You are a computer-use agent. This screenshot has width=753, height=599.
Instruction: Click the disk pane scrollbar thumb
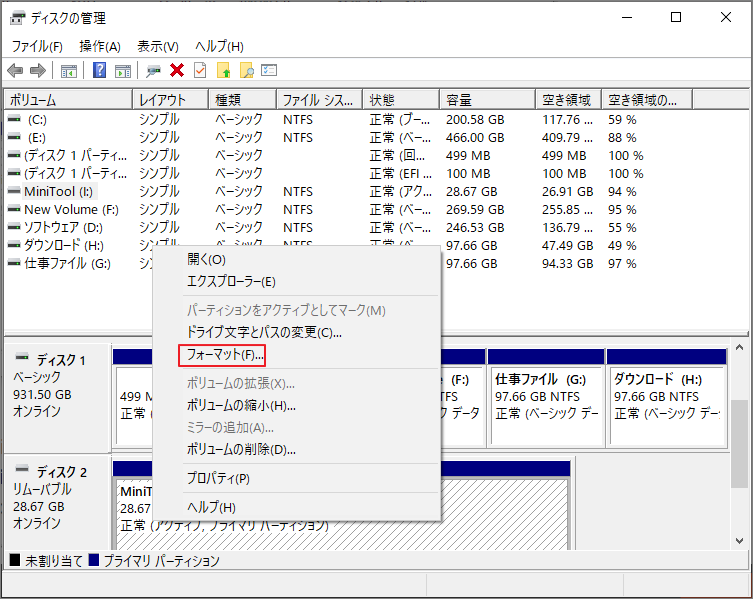740,443
